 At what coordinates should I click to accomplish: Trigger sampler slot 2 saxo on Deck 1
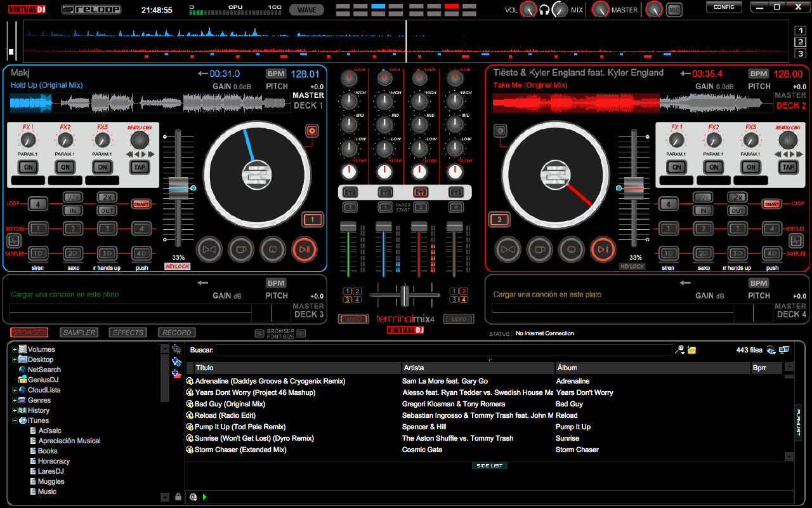click(x=73, y=253)
